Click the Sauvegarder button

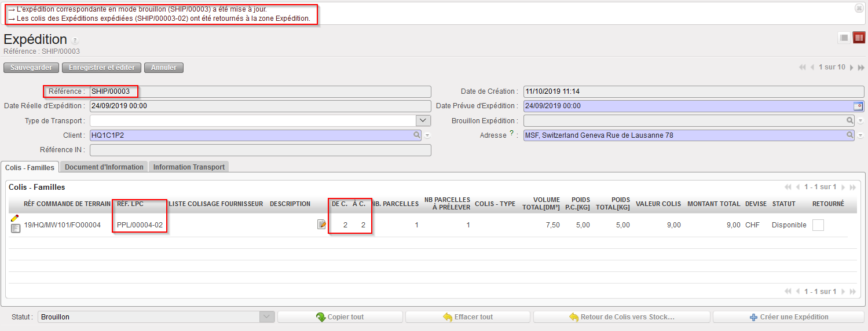click(31, 68)
